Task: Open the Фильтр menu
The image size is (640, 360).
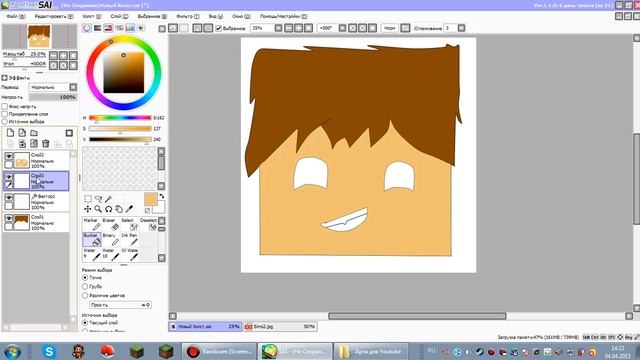Action: click(x=187, y=16)
